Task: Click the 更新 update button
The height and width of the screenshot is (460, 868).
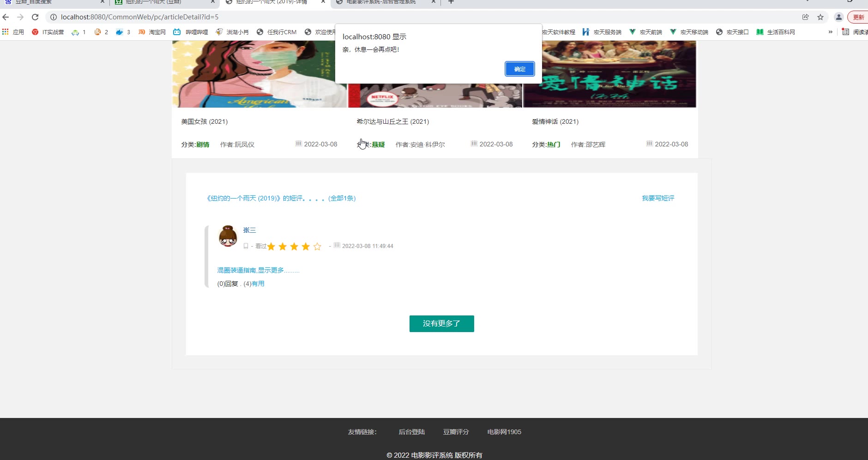Action: [859, 17]
